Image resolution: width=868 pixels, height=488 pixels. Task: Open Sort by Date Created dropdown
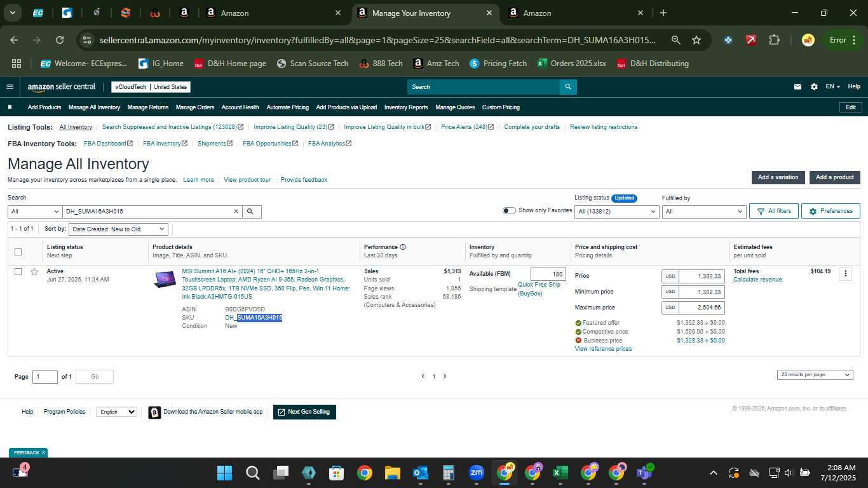point(118,229)
